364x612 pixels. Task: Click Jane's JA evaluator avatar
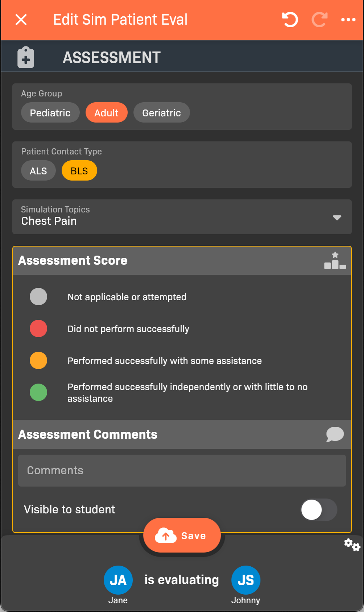point(118,580)
